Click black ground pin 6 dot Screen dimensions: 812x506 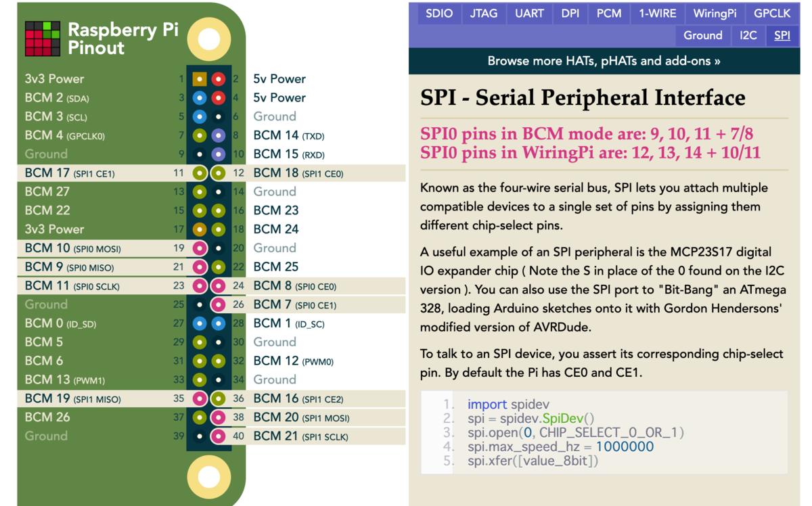coord(218,116)
